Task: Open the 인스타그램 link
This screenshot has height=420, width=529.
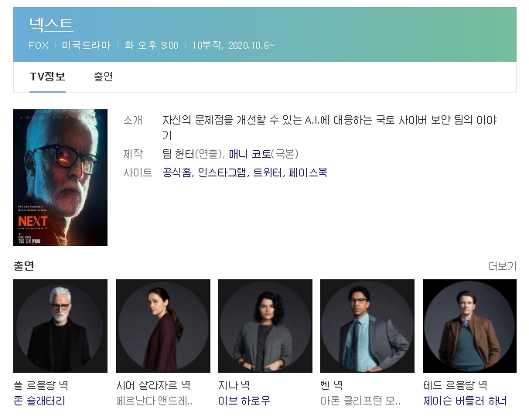Action: coord(222,172)
